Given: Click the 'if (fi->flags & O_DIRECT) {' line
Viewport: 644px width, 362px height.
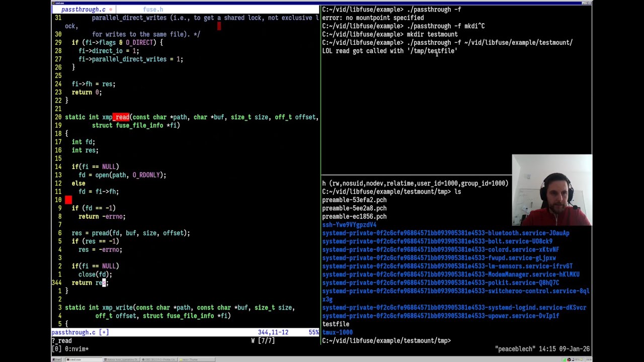Looking at the screenshot, I should click(117, 43).
